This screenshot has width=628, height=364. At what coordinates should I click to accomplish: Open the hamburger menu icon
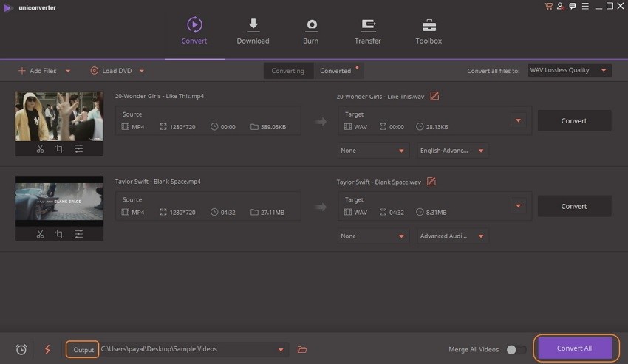(585, 6)
